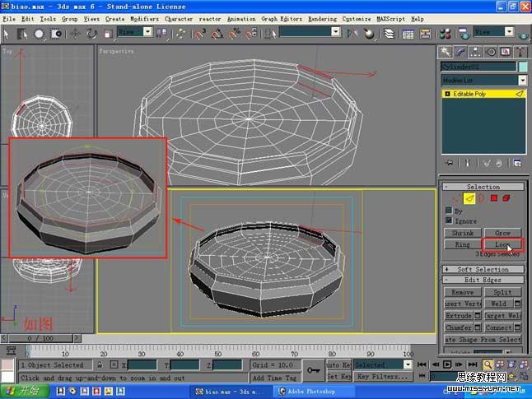This screenshot has width=532, height=399.
Task: Toggle Show End Result icon
Action: pos(468,163)
